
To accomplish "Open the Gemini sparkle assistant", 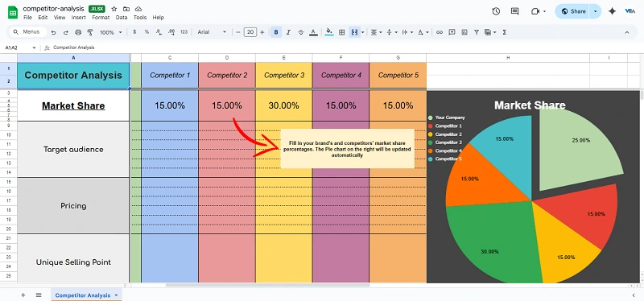I will tap(612, 11).
